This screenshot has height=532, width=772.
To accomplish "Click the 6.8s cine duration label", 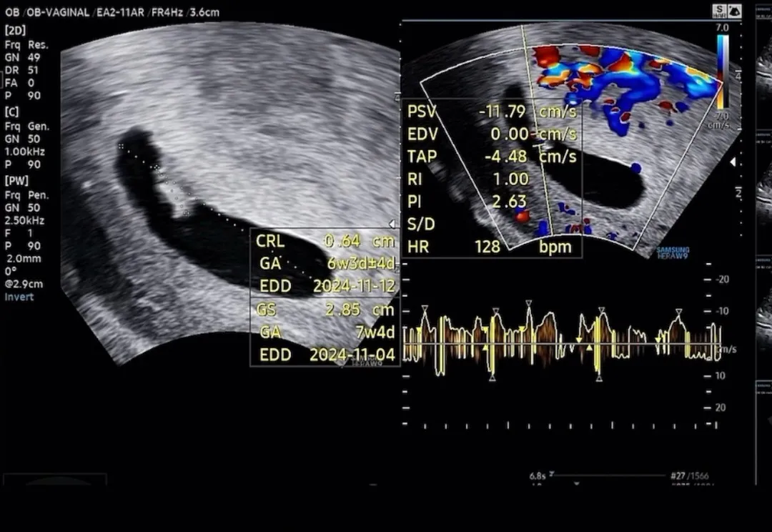I will pyautogui.click(x=537, y=476).
